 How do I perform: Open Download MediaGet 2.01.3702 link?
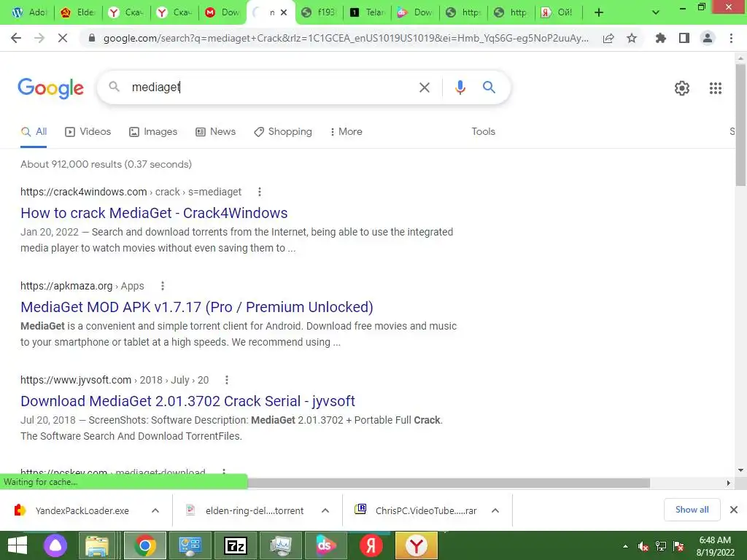tap(187, 401)
